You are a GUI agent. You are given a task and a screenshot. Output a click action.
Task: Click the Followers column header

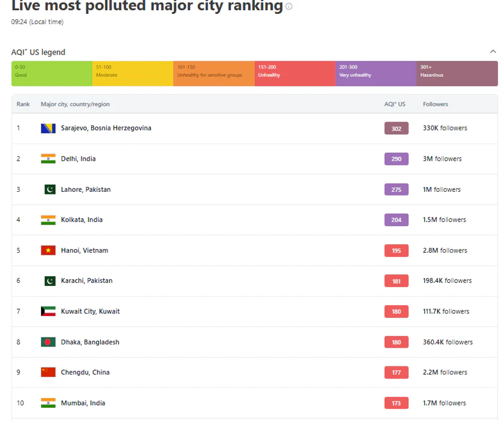tap(435, 104)
